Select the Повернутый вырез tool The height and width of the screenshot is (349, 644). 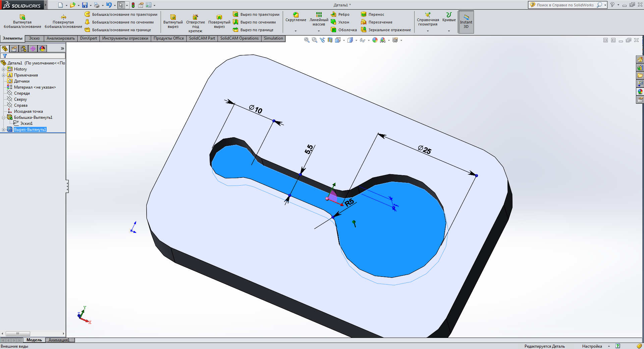click(x=219, y=21)
